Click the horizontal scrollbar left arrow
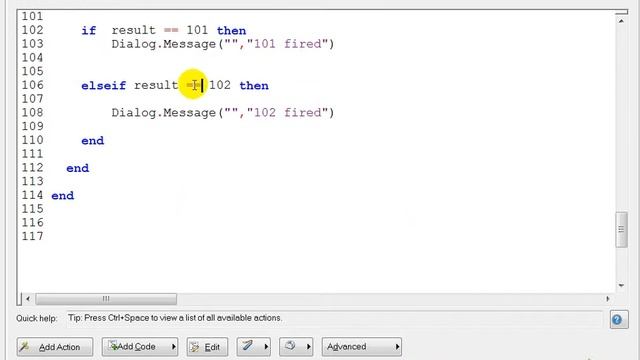The height and width of the screenshot is (360, 640). click(28, 299)
